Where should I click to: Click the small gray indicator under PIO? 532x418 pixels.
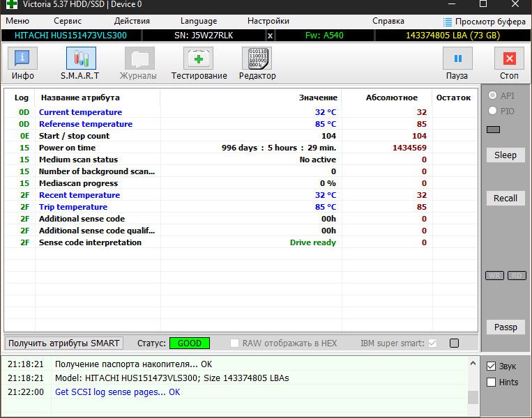pyautogui.click(x=493, y=130)
